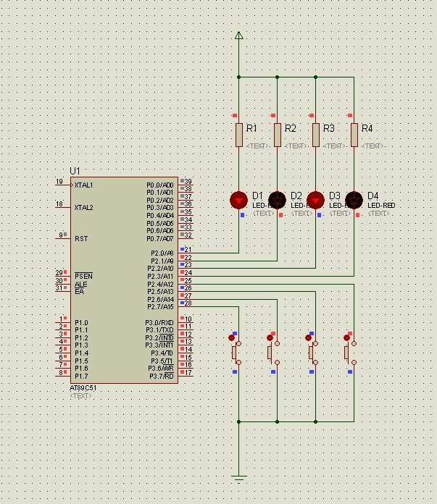
Task: Select pin 10 P3.0/RXD
Action: (186, 319)
